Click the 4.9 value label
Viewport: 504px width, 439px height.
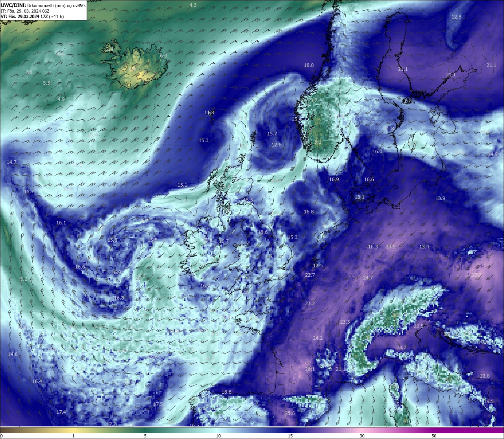coord(61,99)
